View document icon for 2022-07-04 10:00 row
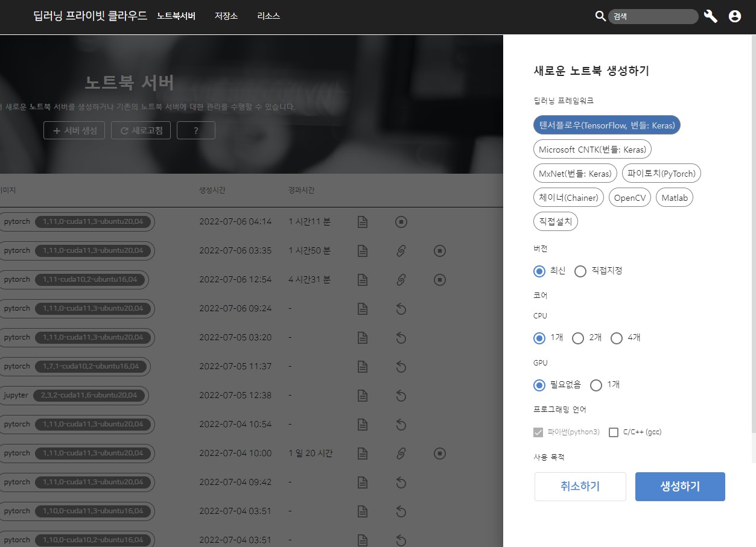 [x=363, y=453]
